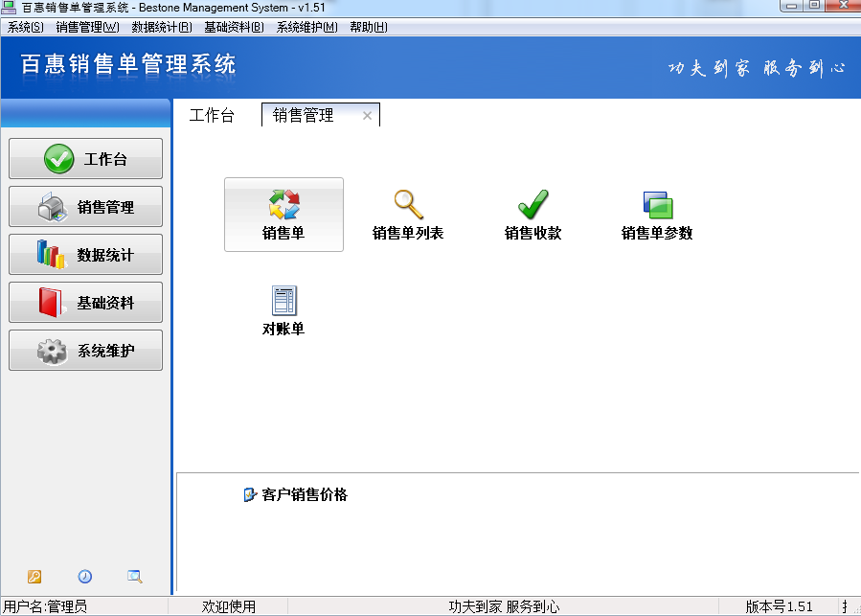
Task: Open 销售单参数 settings icon
Action: coord(657,215)
